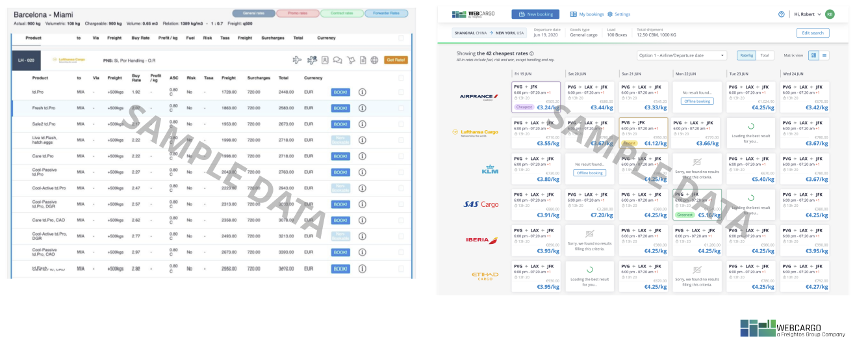This screenshot has height=350, width=868.
Task: Click Wed 24 JUN column header
Action: (793, 74)
